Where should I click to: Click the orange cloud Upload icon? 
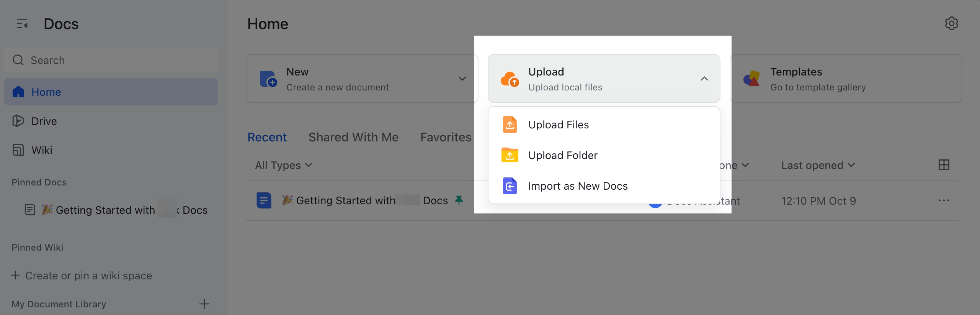[x=510, y=79]
